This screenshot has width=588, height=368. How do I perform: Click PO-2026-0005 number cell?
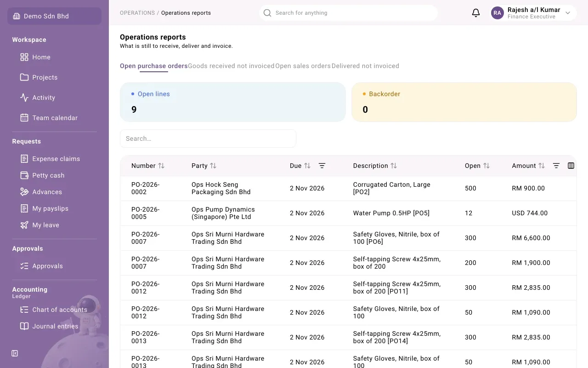145,213
